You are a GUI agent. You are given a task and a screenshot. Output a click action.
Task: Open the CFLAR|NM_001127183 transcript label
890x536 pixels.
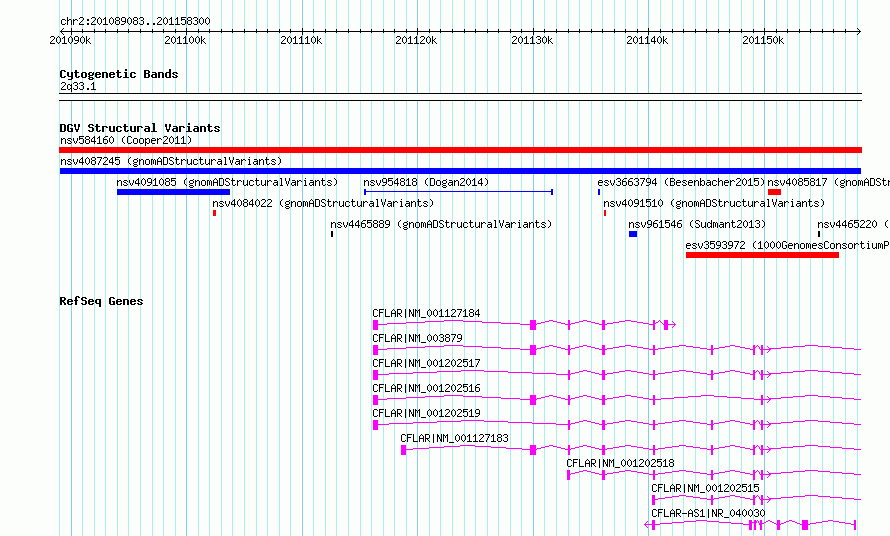coord(454,438)
